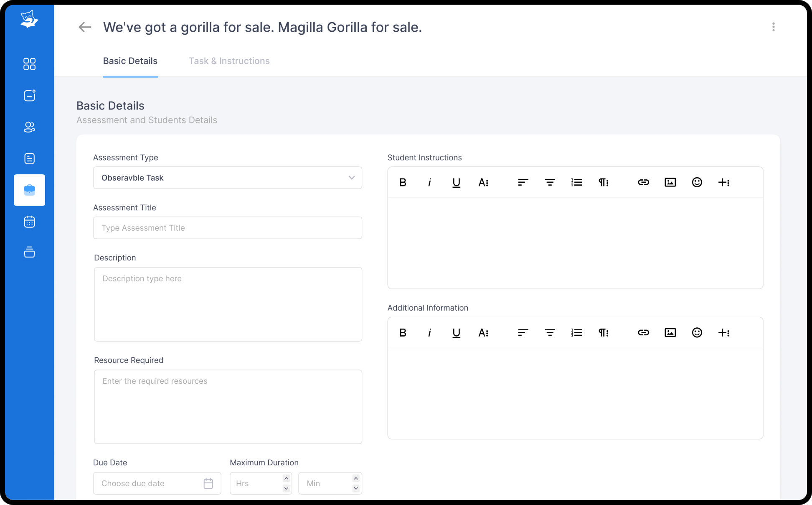Toggle underline in Additional Information editor
This screenshot has height=505, width=812.
click(x=456, y=332)
